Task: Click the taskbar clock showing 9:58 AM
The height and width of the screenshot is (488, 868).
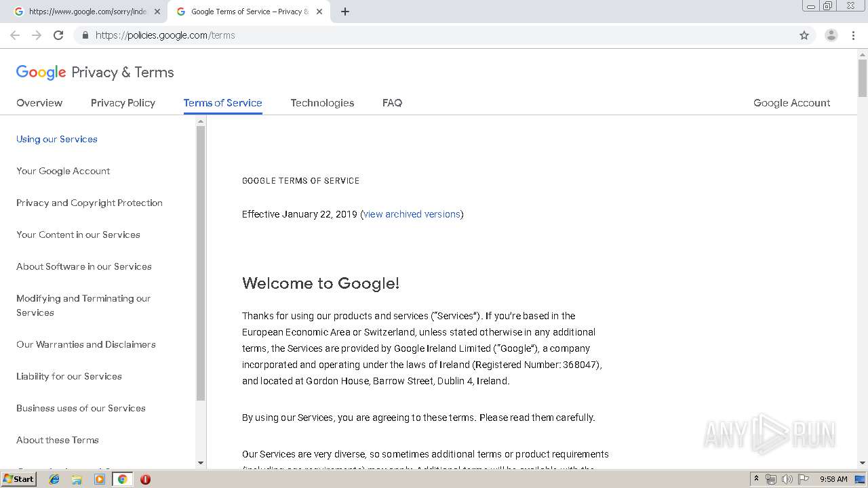Action: pyautogui.click(x=833, y=479)
